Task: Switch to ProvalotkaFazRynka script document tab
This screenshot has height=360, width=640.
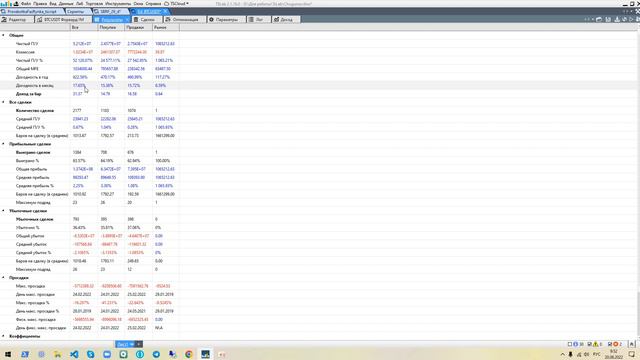Action: (32, 11)
